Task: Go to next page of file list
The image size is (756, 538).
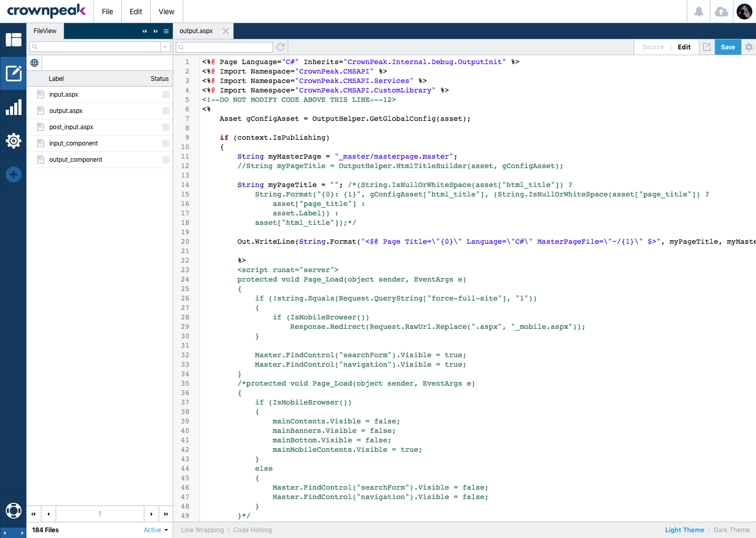Action: tap(151, 514)
